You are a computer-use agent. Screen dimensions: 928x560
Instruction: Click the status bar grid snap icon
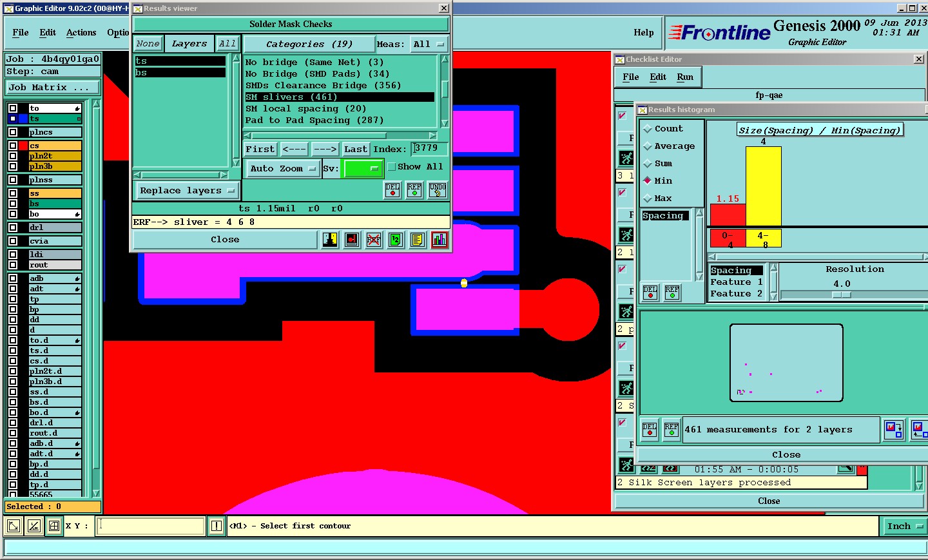[x=55, y=526]
